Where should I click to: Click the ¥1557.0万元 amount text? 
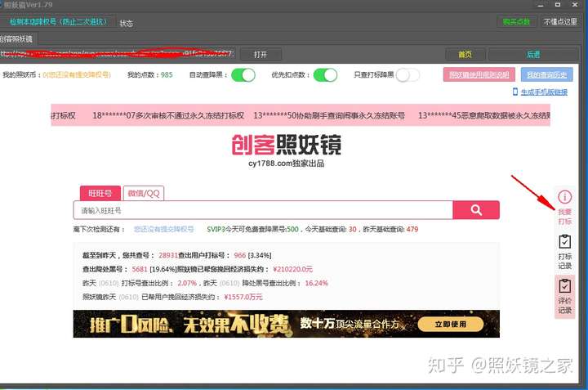243,297
